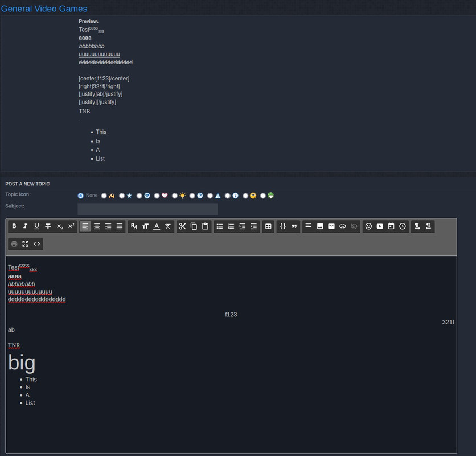
Task: Maximize the editor
Action: coord(25,244)
